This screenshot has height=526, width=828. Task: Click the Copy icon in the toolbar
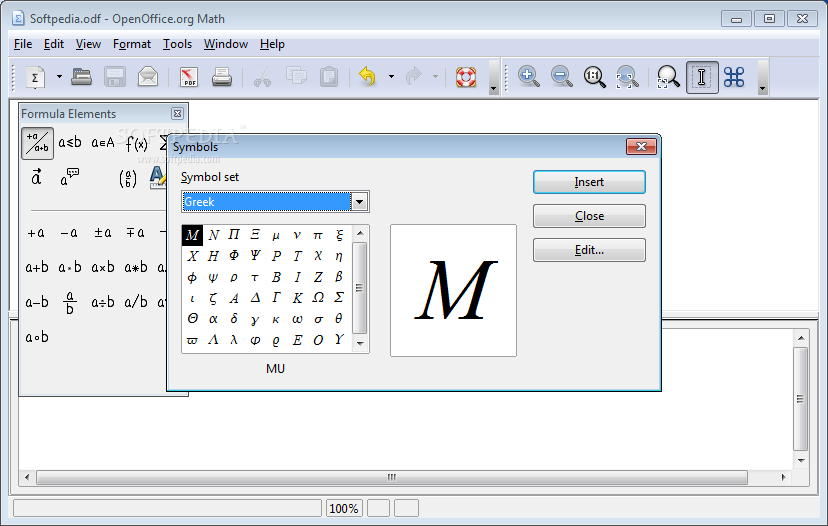[296, 76]
